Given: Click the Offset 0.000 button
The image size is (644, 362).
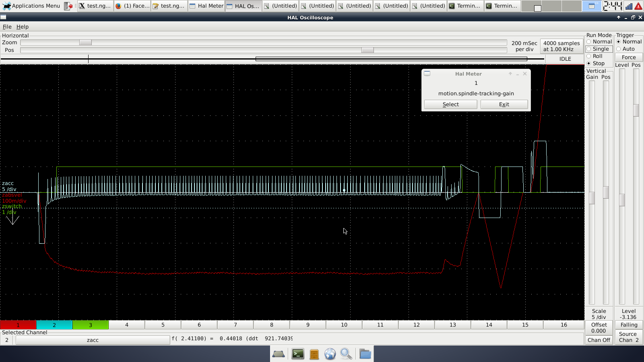Looking at the screenshot, I should point(599,327).
